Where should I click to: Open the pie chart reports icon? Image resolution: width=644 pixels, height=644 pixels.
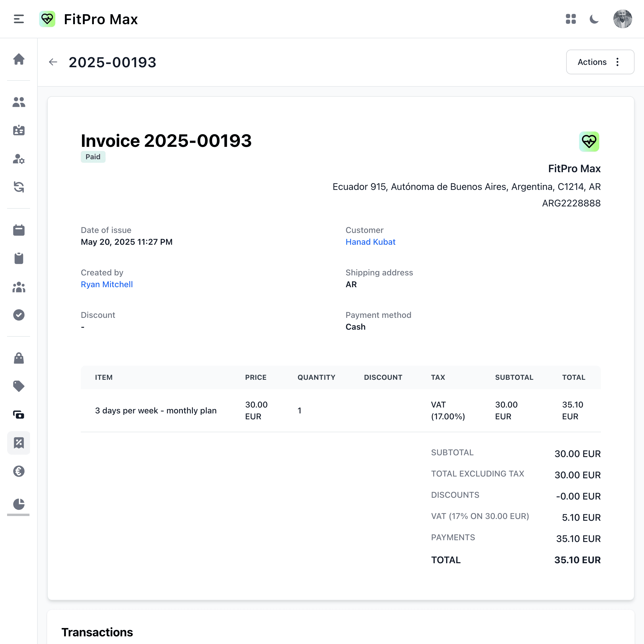click(x=19, y=504)
